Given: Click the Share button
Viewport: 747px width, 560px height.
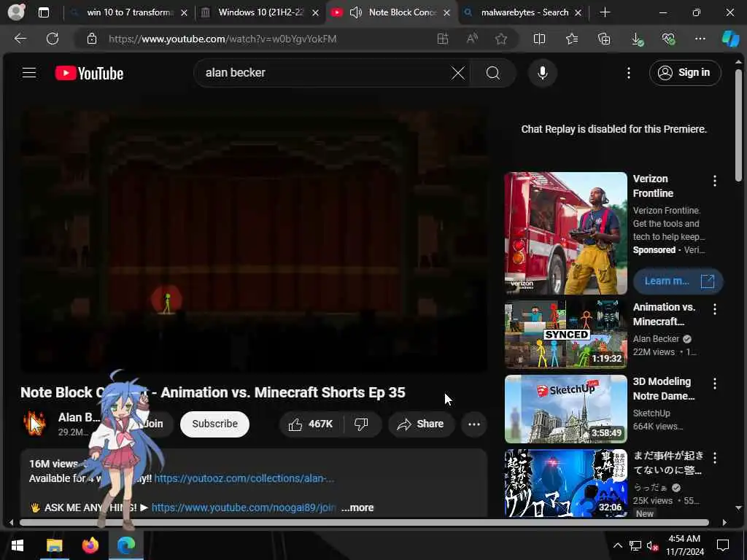Looking at the screenshot, I should pyautogui.click(x=421, y=424).
